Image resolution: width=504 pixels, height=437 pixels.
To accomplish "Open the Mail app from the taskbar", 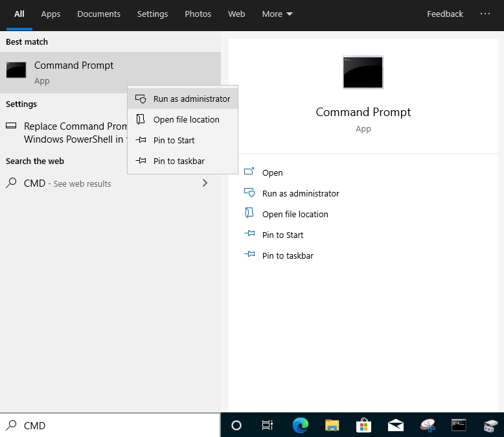I will [395, 425].
